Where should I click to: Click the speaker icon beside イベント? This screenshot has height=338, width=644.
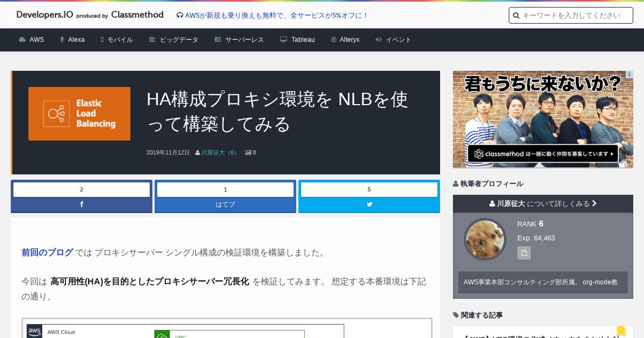point(378,40)
